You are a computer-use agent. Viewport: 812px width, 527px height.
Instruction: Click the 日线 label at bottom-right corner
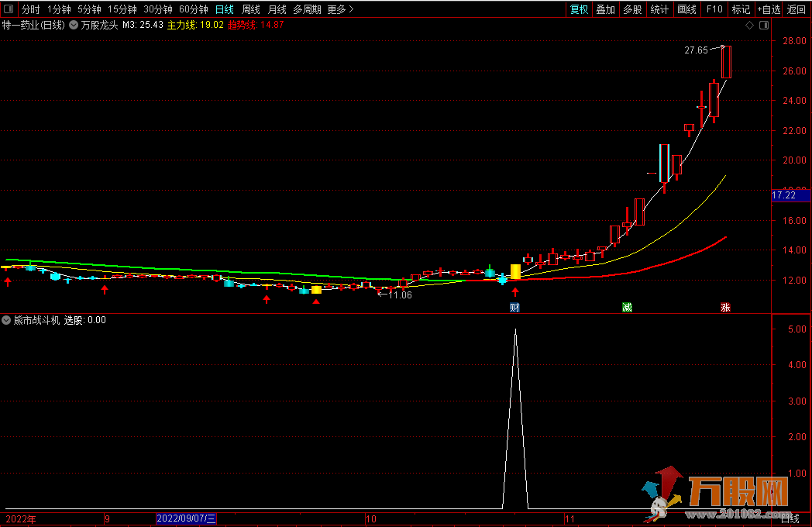(790, 518)
